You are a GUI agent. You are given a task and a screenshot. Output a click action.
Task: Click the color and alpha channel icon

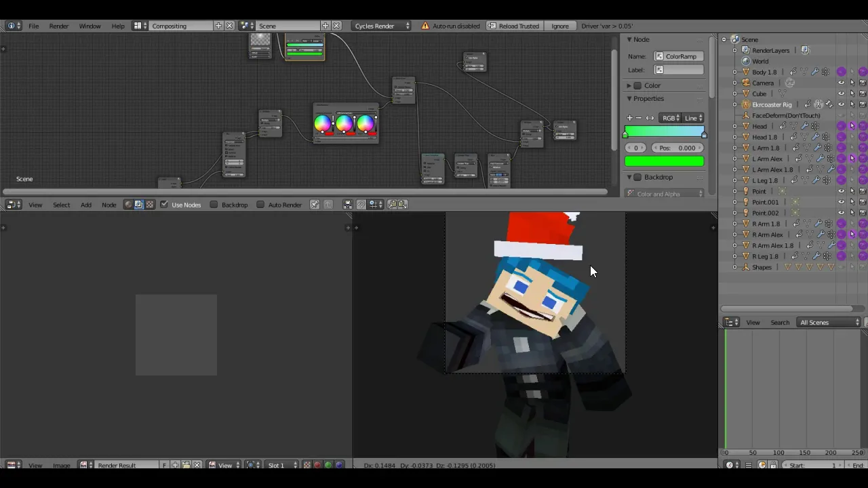pos(307,465)
